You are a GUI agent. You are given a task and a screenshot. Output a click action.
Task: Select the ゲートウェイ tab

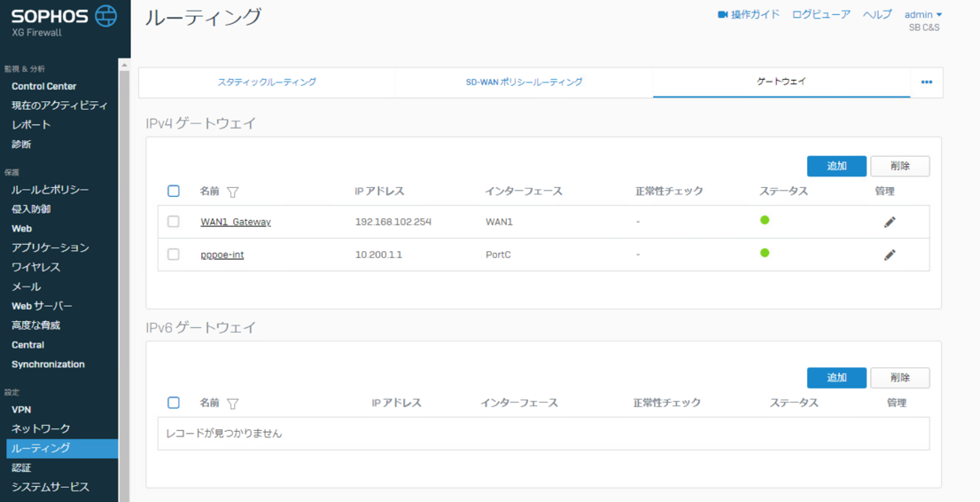click(782, 82)
